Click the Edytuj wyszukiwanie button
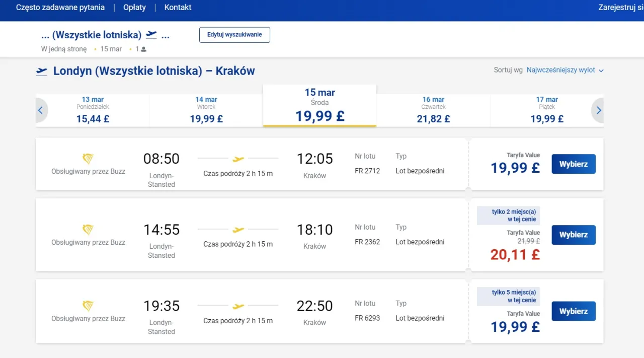Viewport: 644px width, 358px height. pos(234,34)
